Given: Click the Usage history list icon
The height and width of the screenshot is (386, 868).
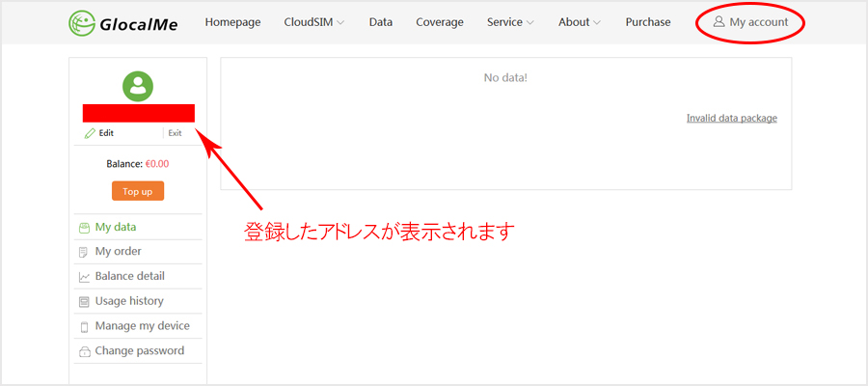Looking at the screenshot, I should click(84, 302).
